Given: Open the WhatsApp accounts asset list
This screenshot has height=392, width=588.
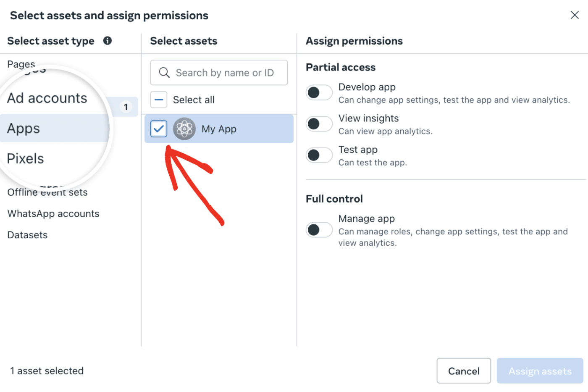Looking at the screenshot, I should (x=53, y=213).
